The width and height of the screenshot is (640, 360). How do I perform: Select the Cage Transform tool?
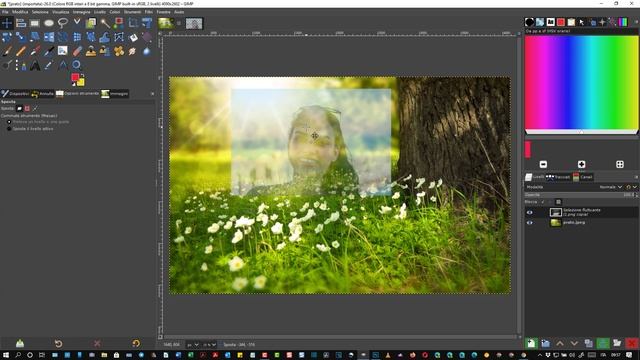[x=119, y=37]
